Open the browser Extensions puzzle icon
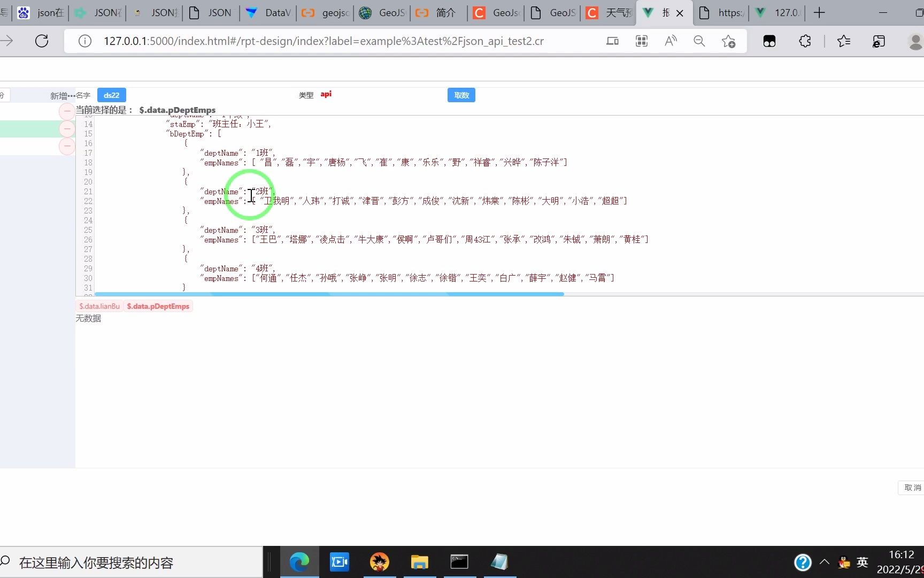Image resolution: width=924 pixels, height=578 pixels. [x=805, y=41]
